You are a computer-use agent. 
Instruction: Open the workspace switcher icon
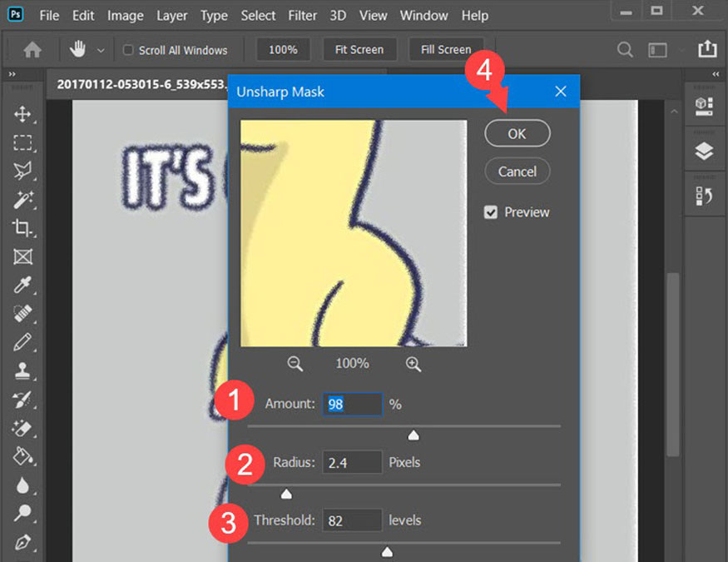tap(657, 50)
